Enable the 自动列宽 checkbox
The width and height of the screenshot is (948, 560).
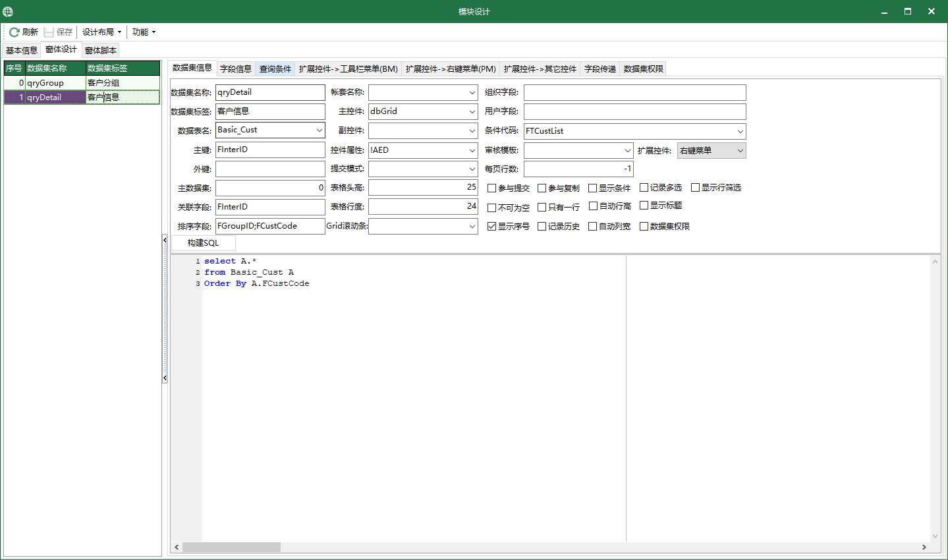coord(593,227)
